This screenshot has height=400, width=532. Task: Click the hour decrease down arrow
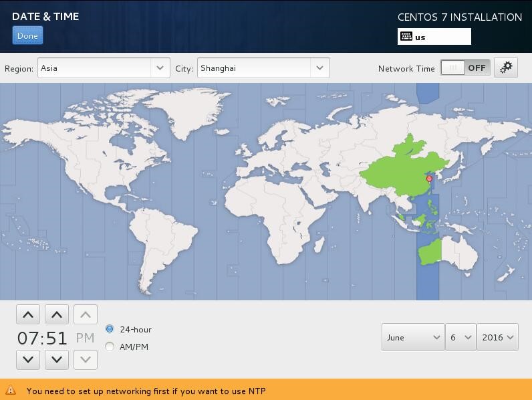pos(27,360)
